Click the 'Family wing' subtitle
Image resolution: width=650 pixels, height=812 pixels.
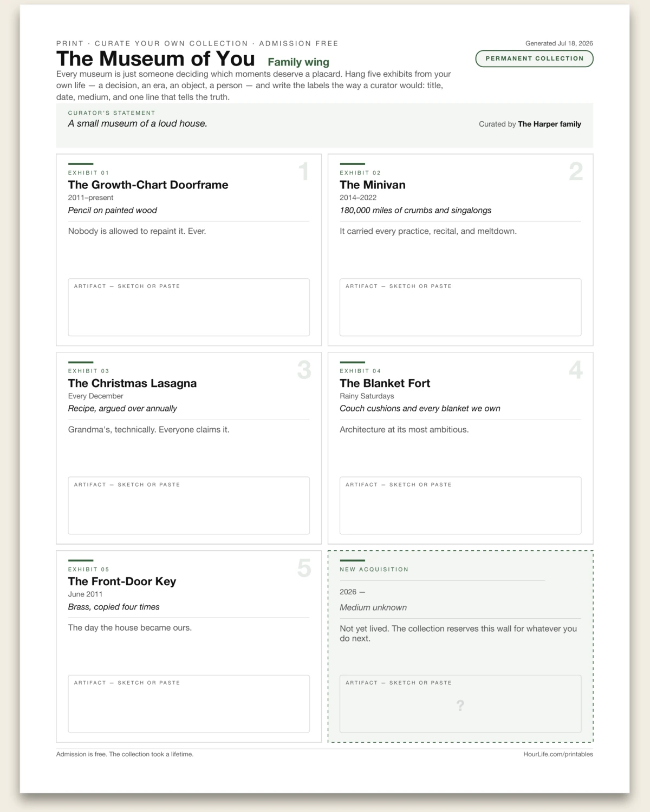pyautogui.click(x=298, y=62)
